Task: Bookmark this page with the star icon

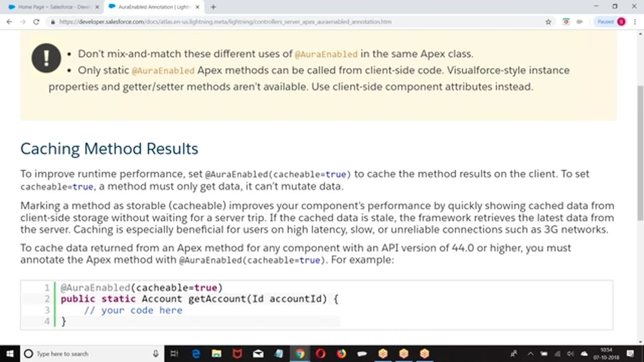Action: click(x=548, y=22)
